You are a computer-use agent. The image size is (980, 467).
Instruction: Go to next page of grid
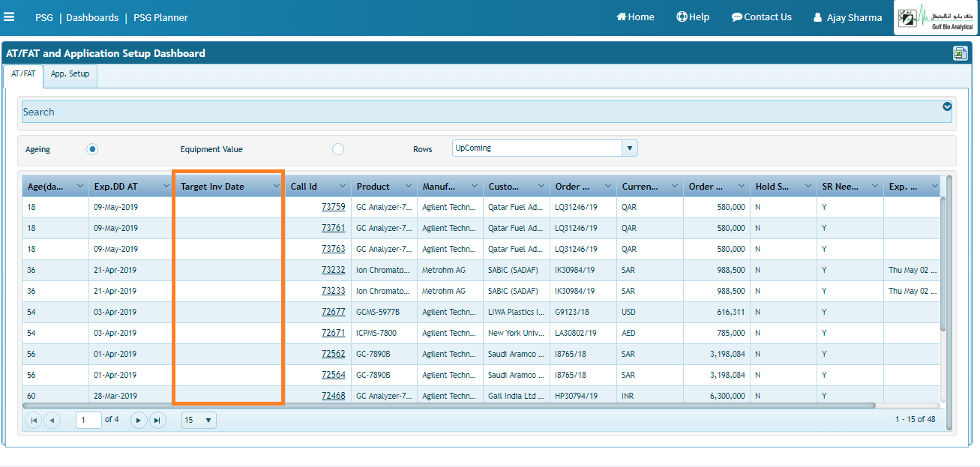coord(139,420)
